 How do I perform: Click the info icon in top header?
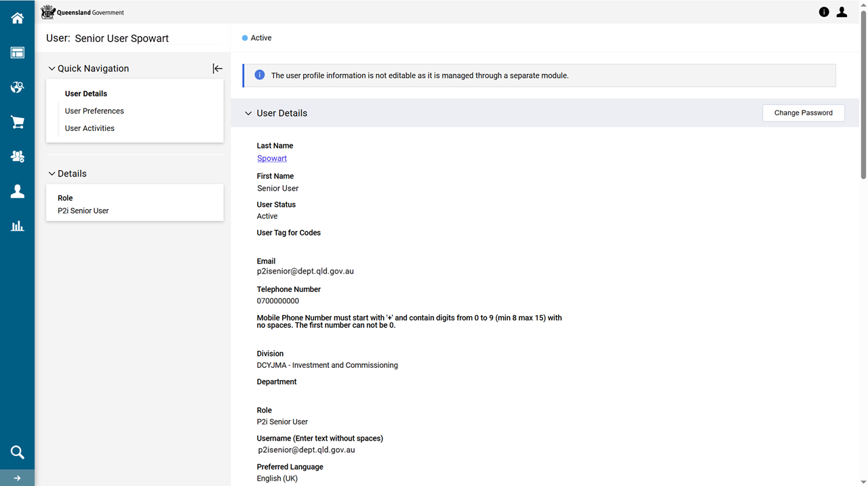coord(824,12)
